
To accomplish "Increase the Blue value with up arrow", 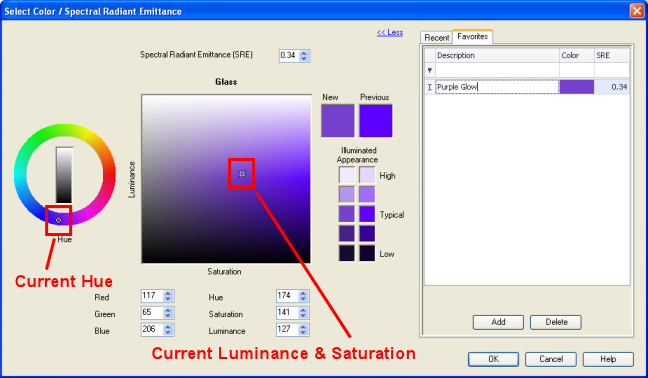I will pos(168,327).
